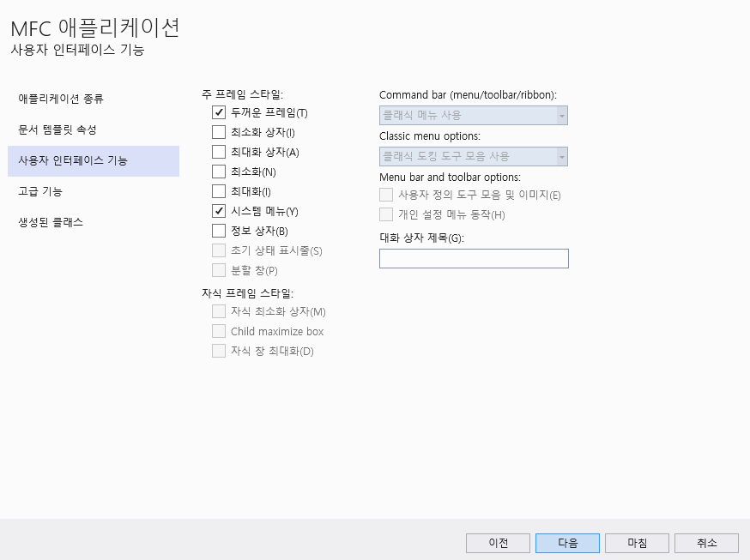This screenshot has height=560, width=750.
Task: Disable the 시스템 메뉴(Y) checkbox
Action: pyautogui.click(x=219, y=211)
